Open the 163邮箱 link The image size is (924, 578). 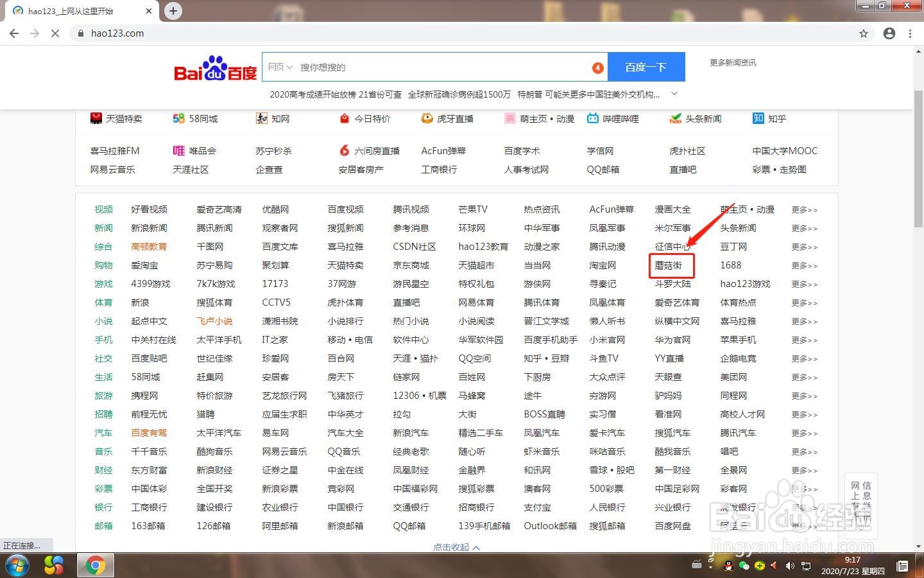point(148,526)
